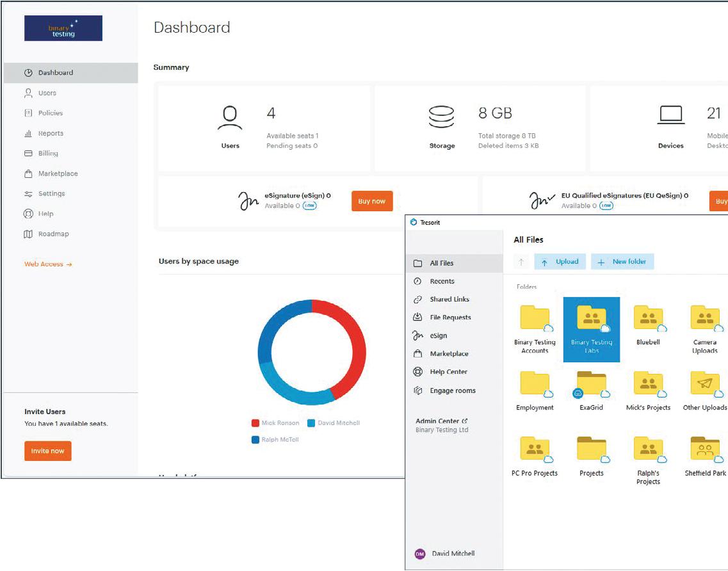Open Recents in the Tresorit window
Screen dimensions: 728x571
click(x=454, y=281)
